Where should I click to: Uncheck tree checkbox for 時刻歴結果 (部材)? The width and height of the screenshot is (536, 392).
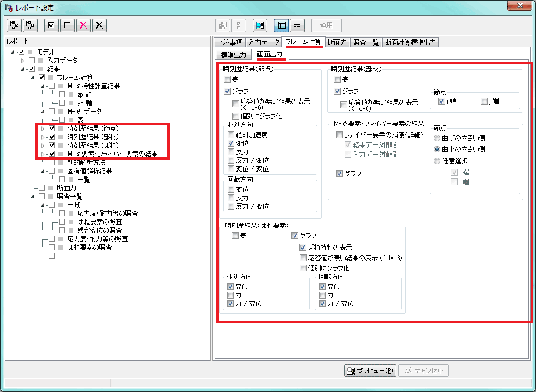click(x=52, y=137)
